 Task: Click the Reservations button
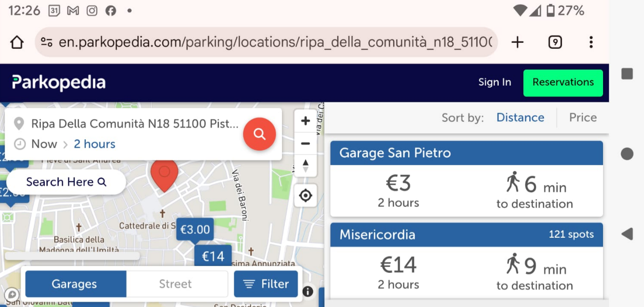[x=563, y=82]
